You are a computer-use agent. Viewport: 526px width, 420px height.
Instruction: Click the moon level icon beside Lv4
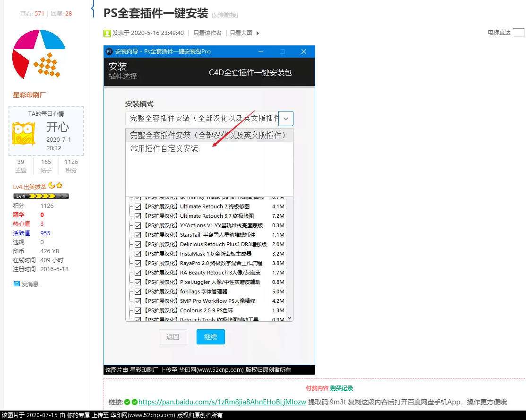52,185
